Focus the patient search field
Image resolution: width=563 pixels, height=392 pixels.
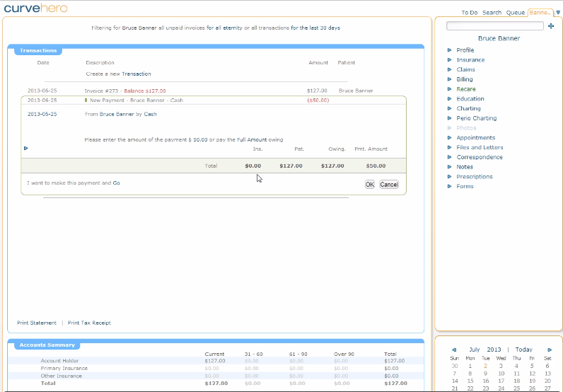[495, 26]
